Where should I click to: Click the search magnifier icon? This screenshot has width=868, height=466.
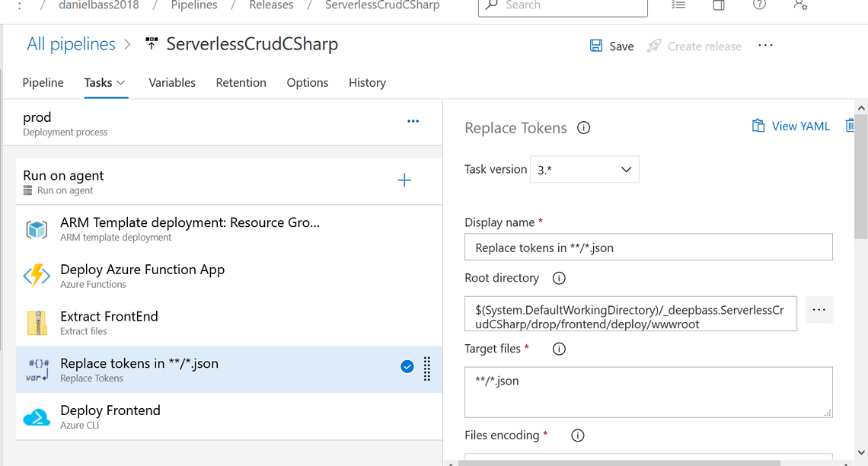tap(491, 5)
